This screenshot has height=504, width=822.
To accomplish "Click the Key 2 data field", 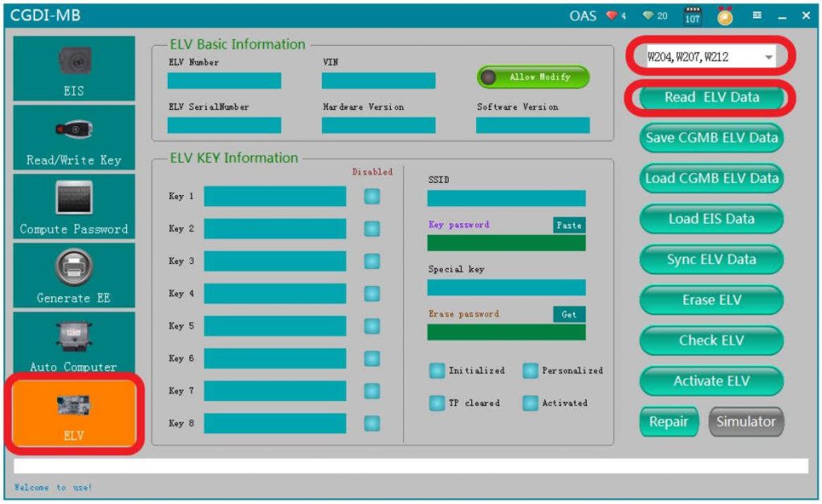I will [x=275, y=229].
